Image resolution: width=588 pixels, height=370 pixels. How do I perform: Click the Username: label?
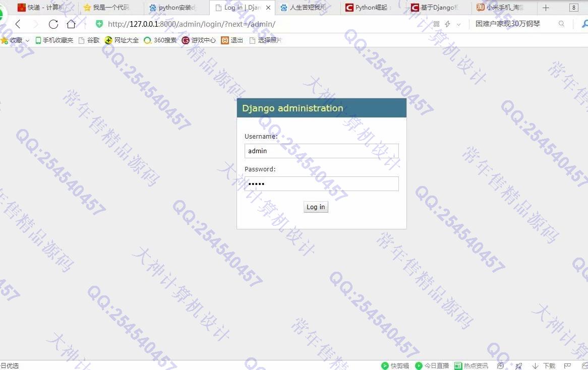click(261, 137)
